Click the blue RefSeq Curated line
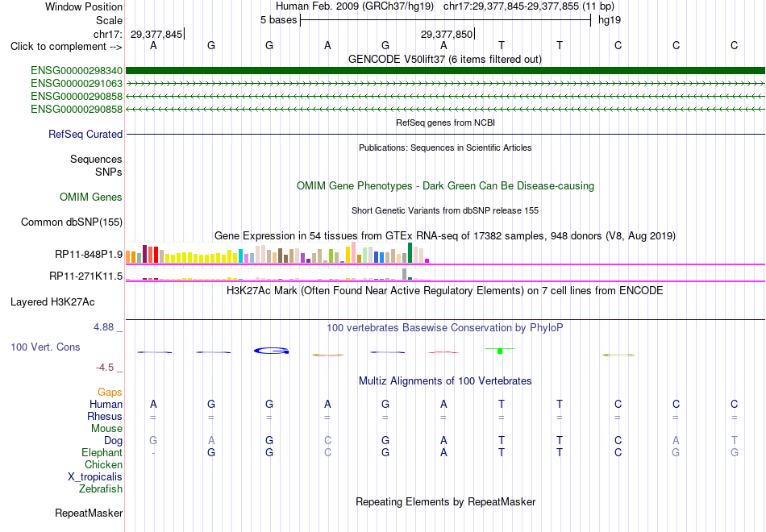Screen dimensions: 766x532 tap(446, 135)
